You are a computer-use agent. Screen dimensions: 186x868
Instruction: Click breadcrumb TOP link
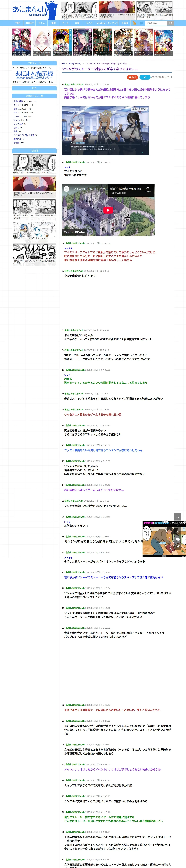coord(63,64)
